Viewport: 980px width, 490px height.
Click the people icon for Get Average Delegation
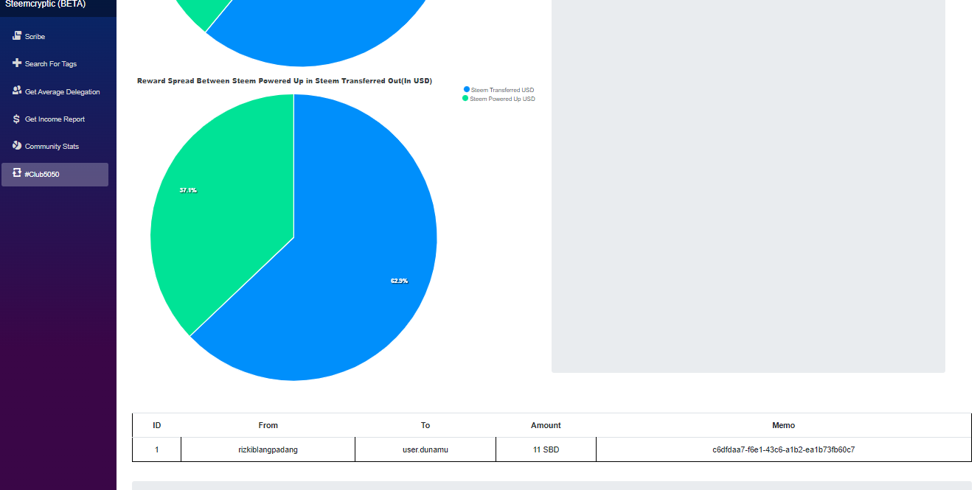[17, 91]
